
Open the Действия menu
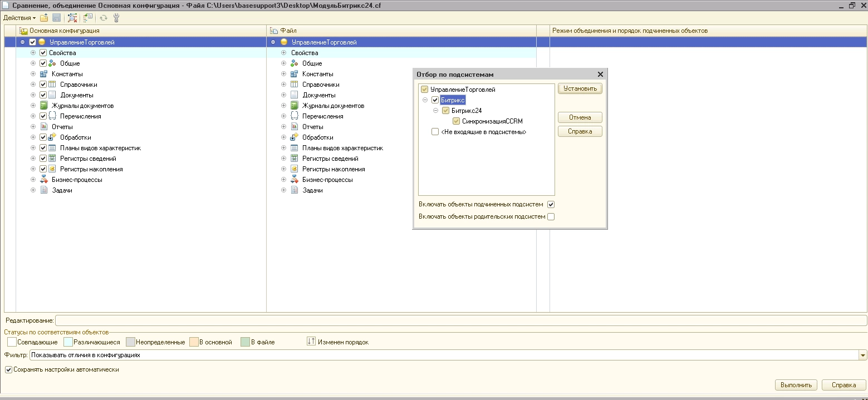point(19,18)
